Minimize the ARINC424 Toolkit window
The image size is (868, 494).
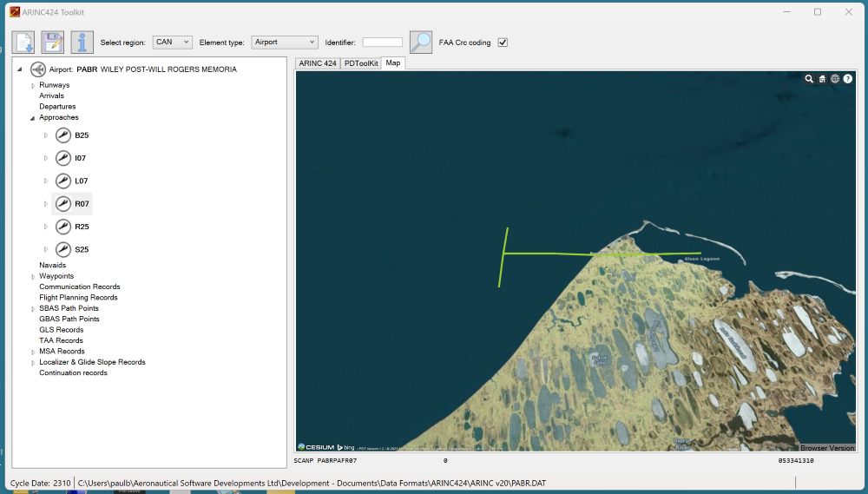point(787,11)
